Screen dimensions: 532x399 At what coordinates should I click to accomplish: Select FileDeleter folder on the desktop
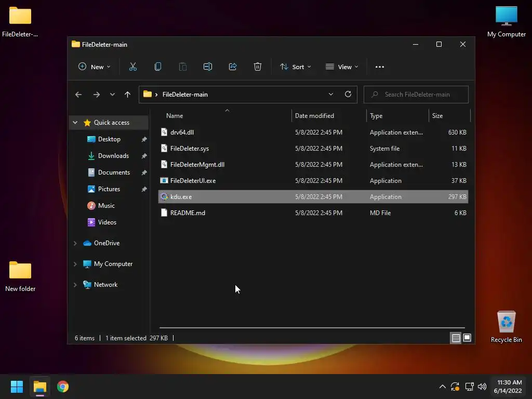pos(20,22)
